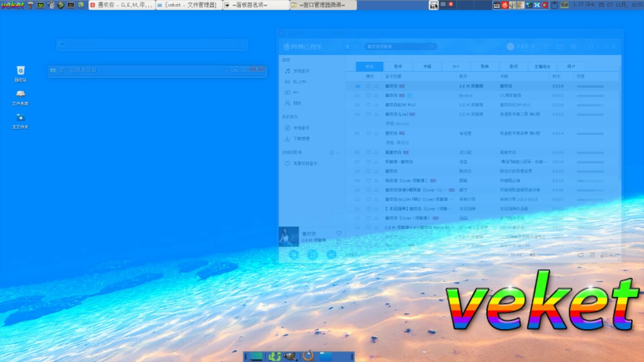The width and height of the screenshot is (644, 362).
Task: Click the pause button in player bar
Action: coord(313,255)
